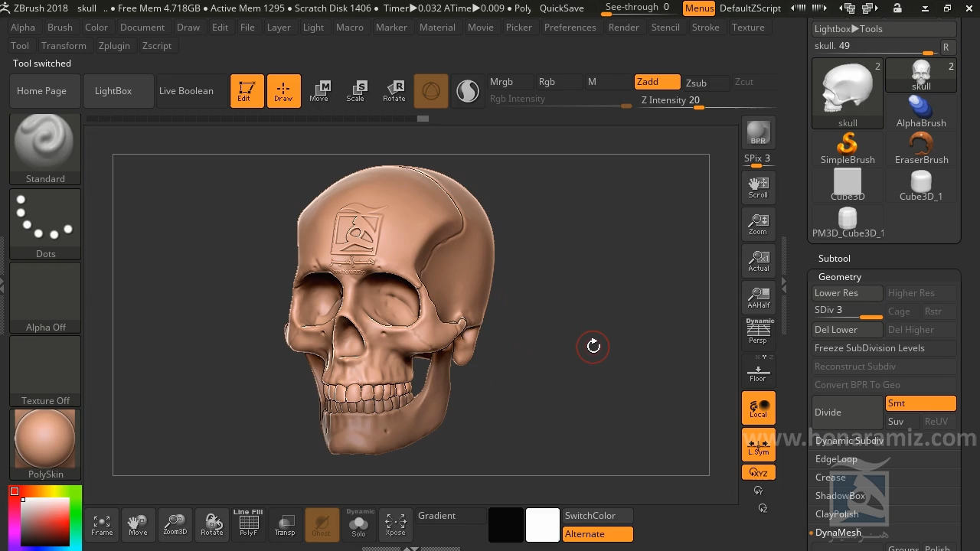Image resolution: width=980 pixels, height=551 pixels.
Task: Open the Stroke menu
Action: click(705, 28)
